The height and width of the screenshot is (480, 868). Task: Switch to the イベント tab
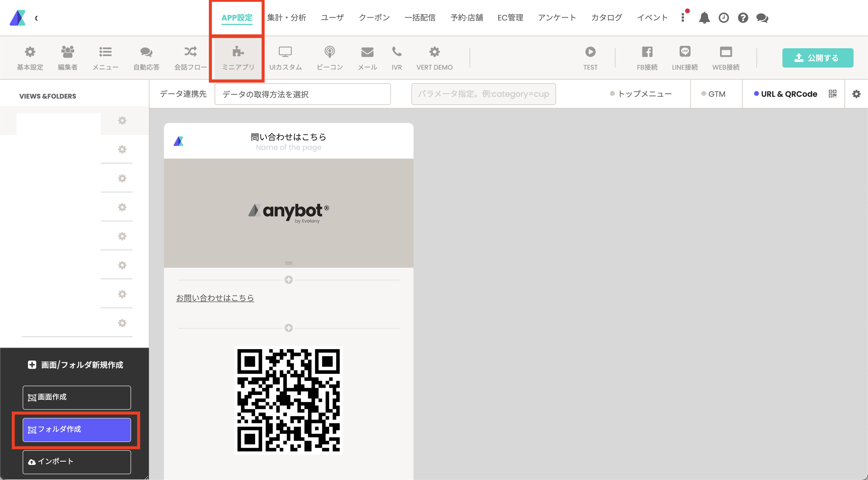652,17
